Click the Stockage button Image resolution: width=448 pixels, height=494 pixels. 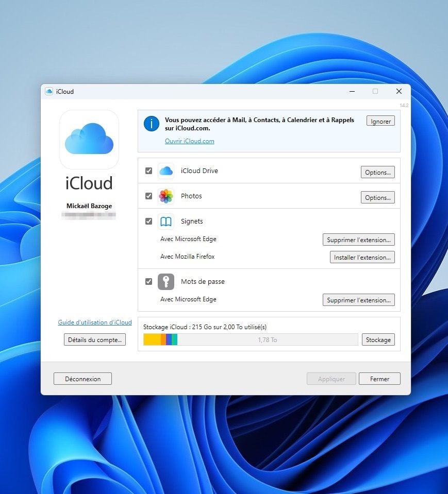coord(378,339)
